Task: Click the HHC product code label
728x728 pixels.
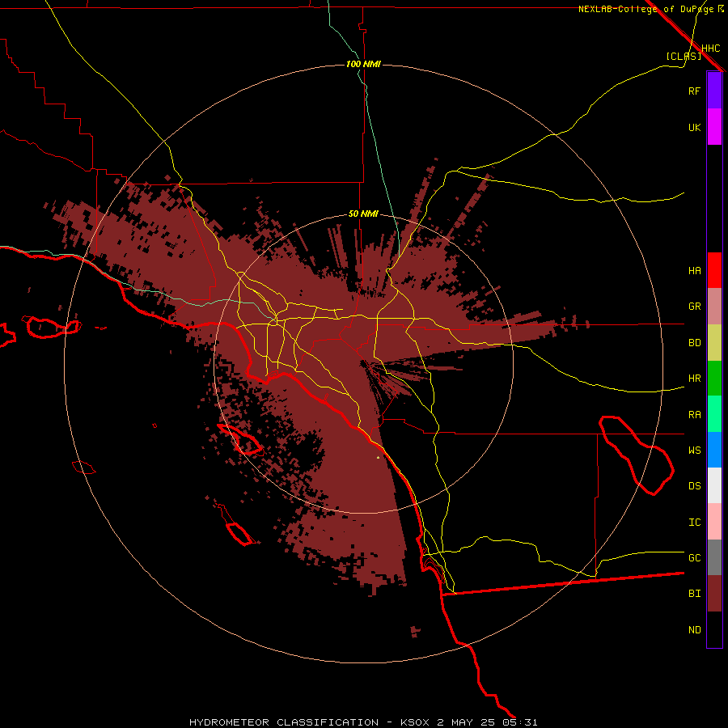Action: [x=710, y=49]
